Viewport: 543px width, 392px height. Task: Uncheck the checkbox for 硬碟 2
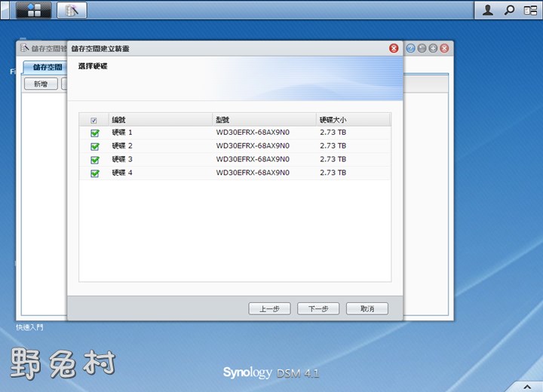[x=94, y=146]
